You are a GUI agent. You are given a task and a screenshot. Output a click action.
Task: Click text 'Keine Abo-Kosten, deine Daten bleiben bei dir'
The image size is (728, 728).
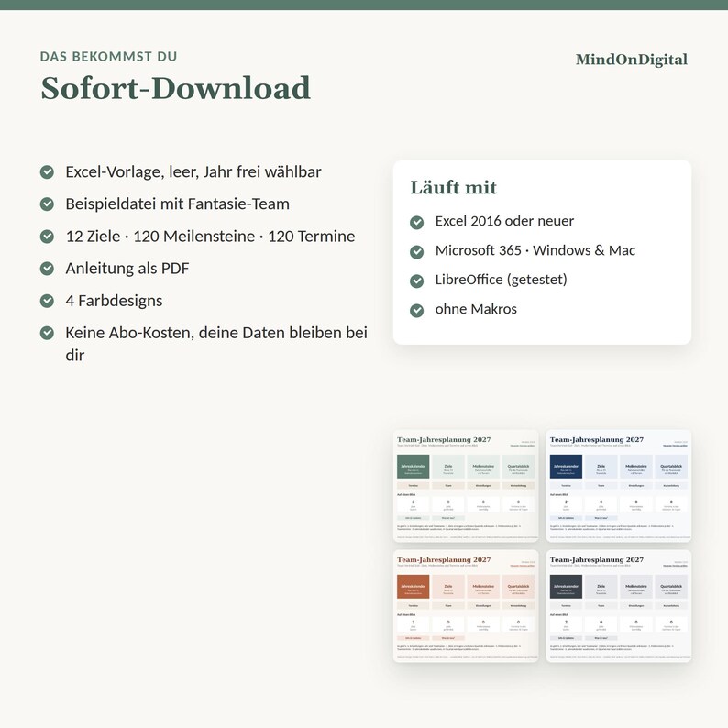click(x=216, y=344)
